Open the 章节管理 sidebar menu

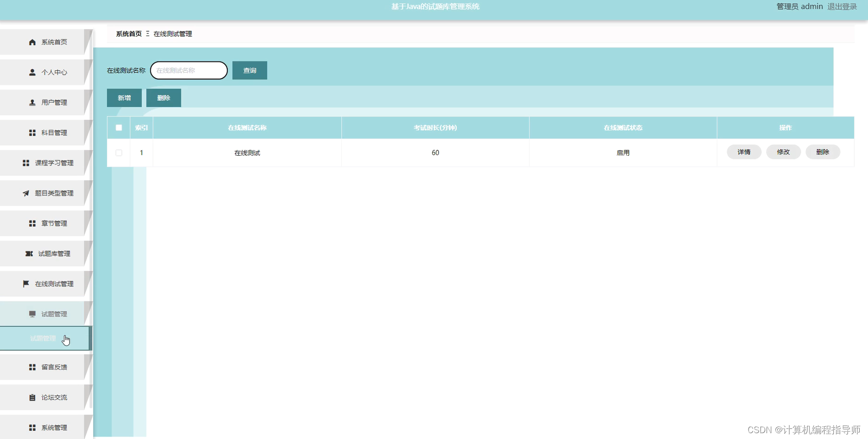pyautogui.click(x=46, y=223)
